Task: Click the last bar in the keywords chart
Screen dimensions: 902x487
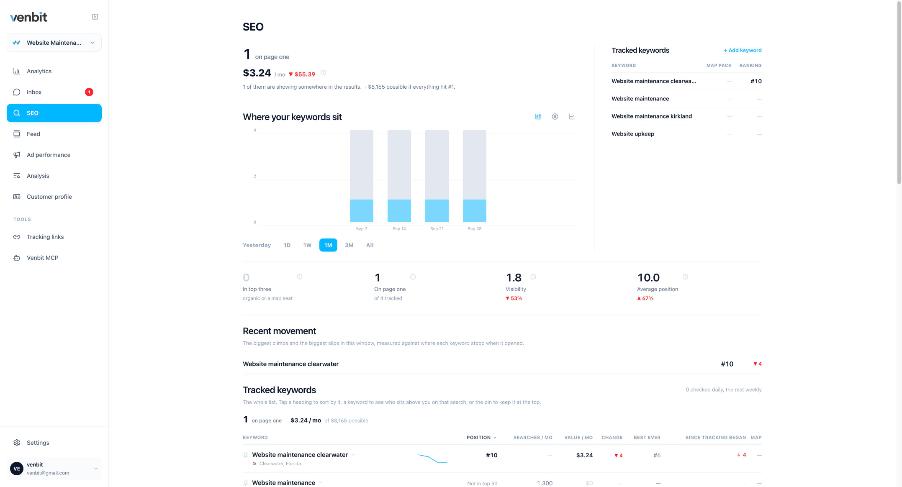Action: click(x=474, y=176)
